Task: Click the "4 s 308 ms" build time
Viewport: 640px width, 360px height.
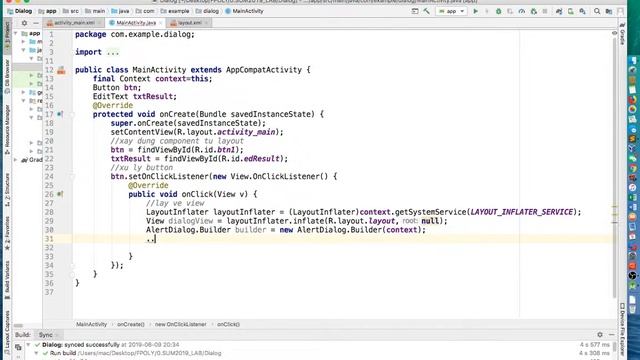Action: (x=594, y=353)
